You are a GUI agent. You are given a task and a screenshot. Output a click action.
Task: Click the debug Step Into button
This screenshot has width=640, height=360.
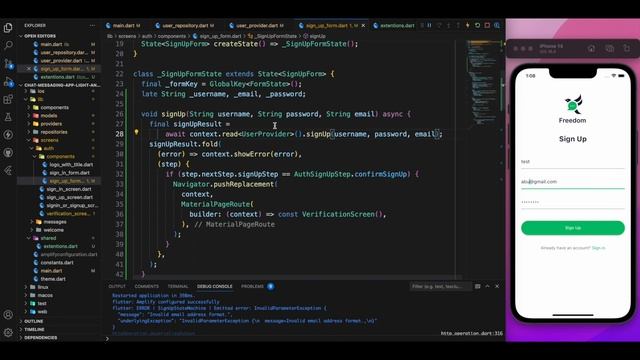coord(449,25)
